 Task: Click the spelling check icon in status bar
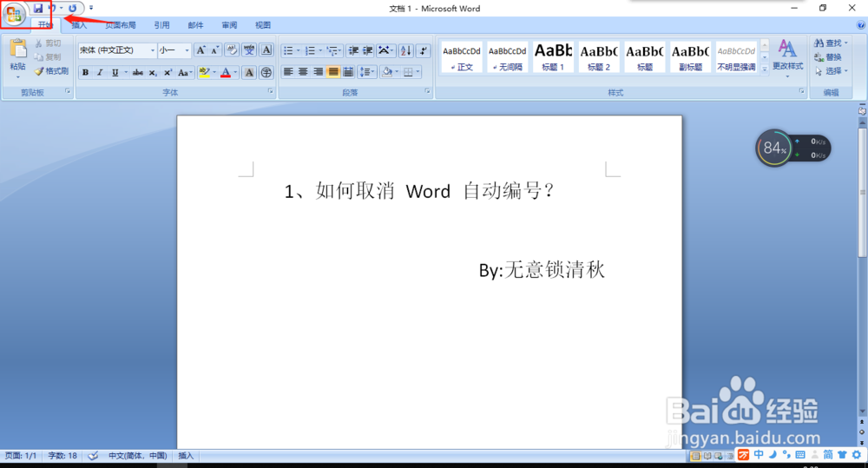[93, 456]
